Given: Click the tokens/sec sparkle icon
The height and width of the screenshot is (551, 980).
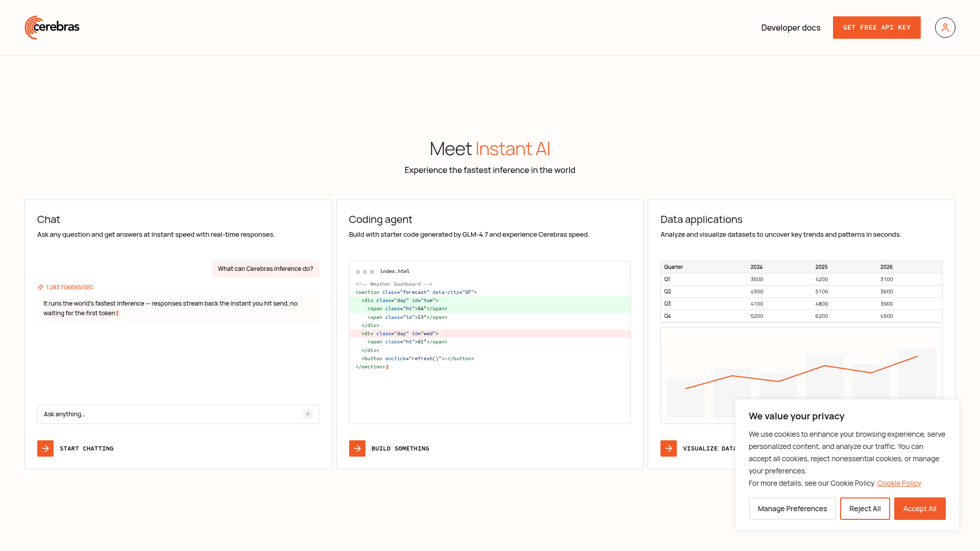Looking at the screenshot, I should (40, 287).
